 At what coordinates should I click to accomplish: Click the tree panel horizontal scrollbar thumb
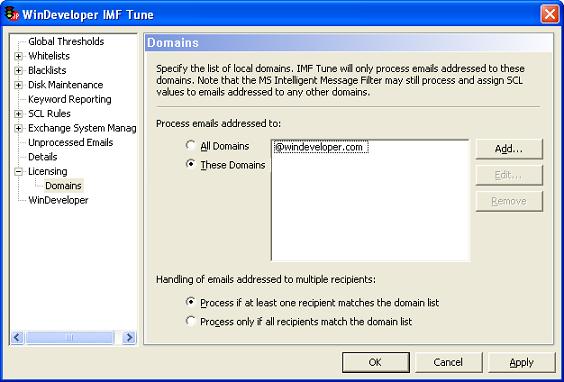(69, 337)
